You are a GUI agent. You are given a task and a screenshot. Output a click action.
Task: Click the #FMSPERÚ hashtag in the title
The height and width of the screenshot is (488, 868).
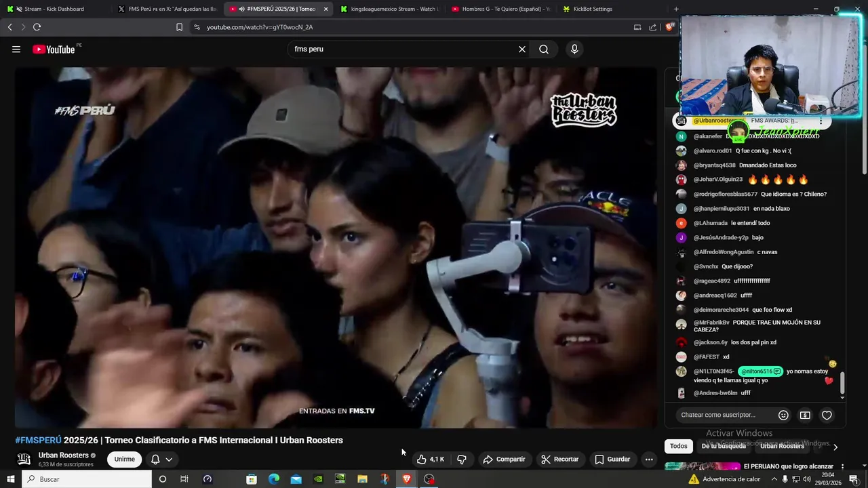pyautogui.click(x=38, y=441)
